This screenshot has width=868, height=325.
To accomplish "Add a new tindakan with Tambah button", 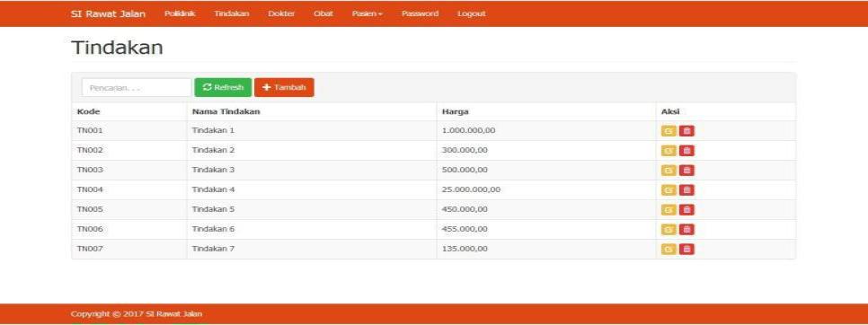I will [x=284, y=87].
